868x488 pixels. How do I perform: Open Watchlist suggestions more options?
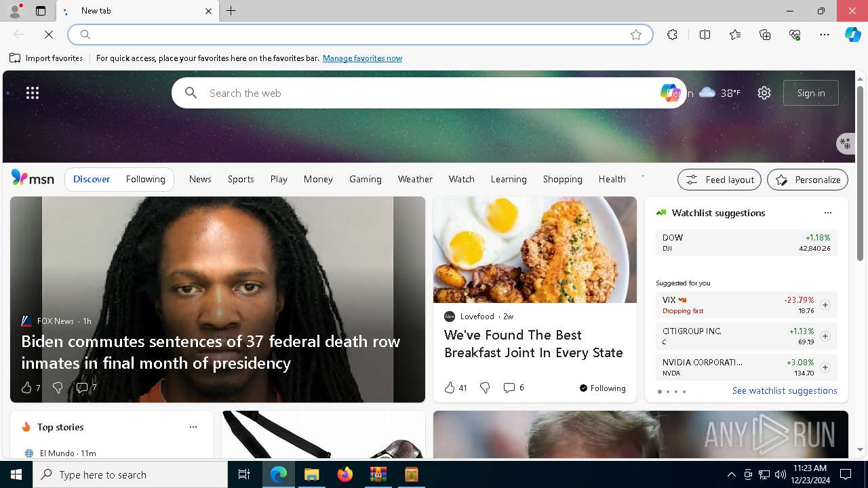click(827, 213)
